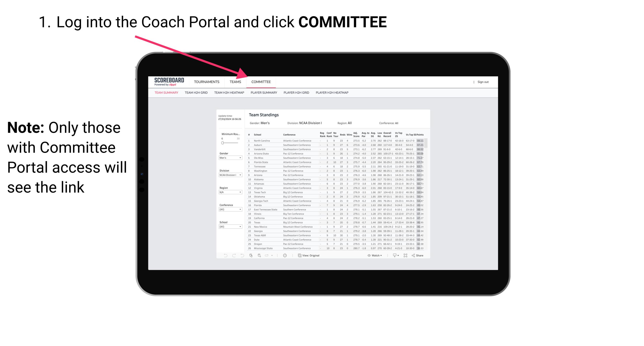Click the Sign out link
644x346 pixels.
point(482,82)
